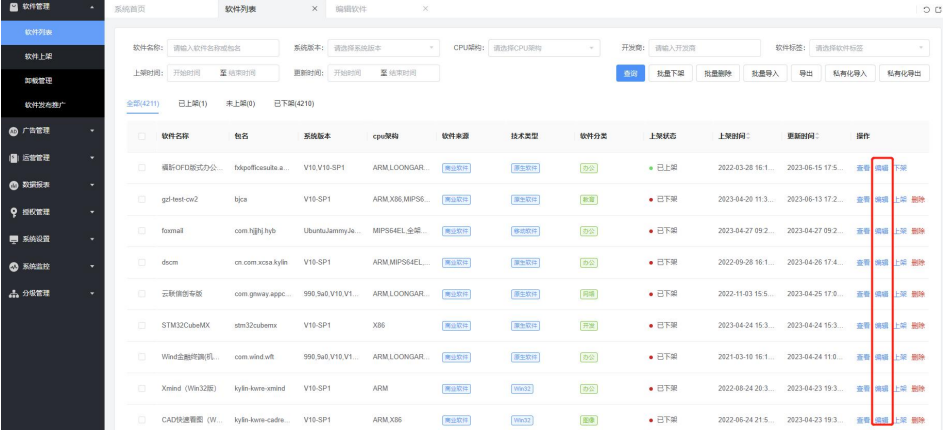Click 删除 link for the dscm row

point(918,263)
